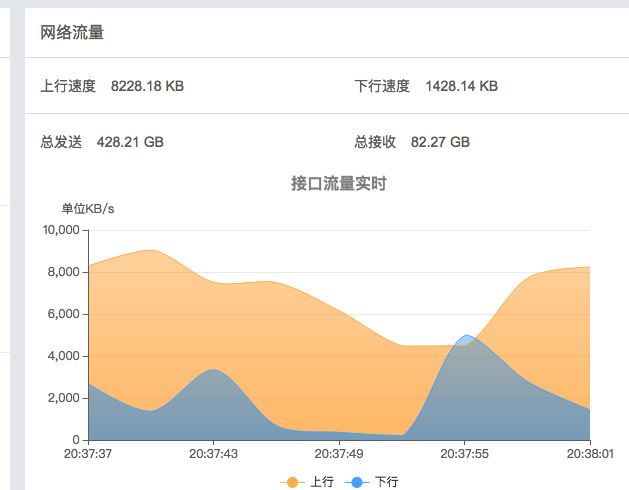Click the 20:37:37 time axis label
This screenshot has height=490, width=629.
pyautogui.click(x=88, y=454)
